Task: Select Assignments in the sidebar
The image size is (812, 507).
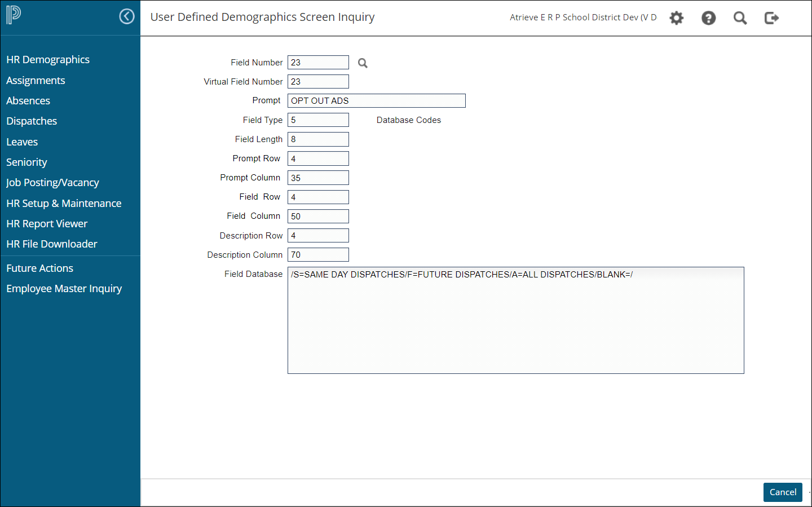Action: pos(36,81)
